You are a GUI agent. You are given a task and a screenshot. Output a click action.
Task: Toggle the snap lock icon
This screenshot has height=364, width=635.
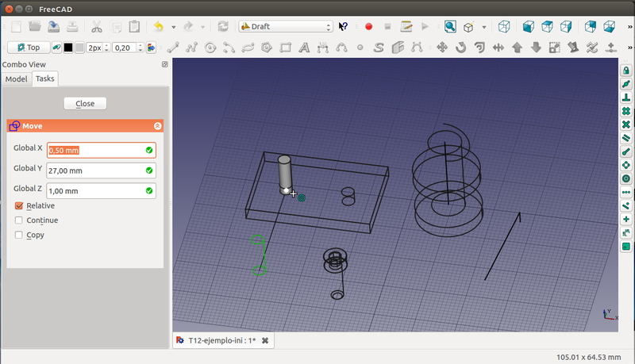pos(625,71)
